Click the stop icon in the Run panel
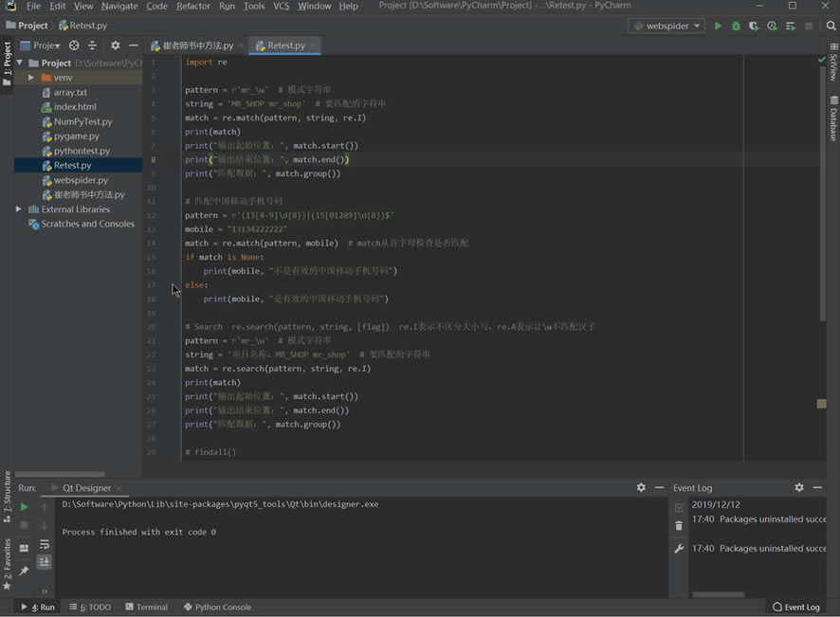 pyautogui.click(x=24, y=525)
